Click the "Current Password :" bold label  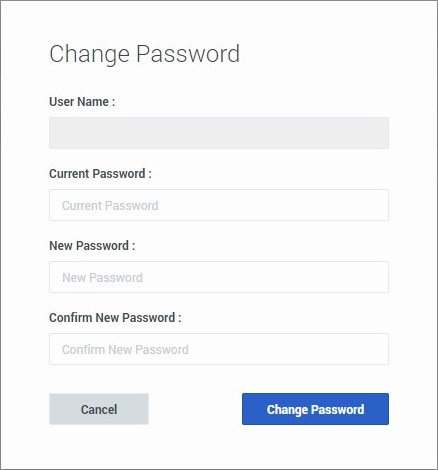100,174
